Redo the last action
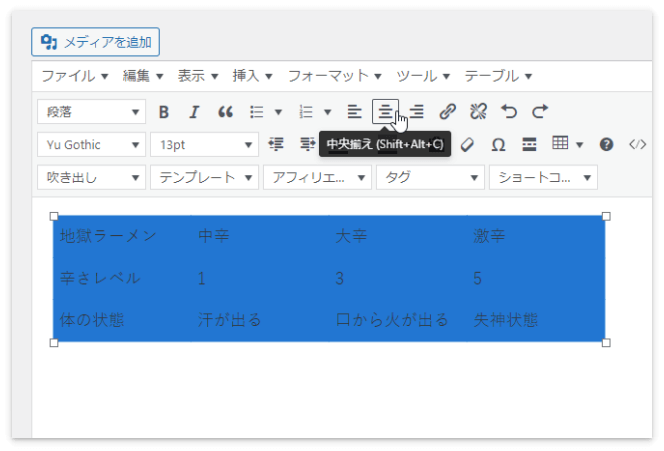This screenshot has height=451, width=664. coord(540,112)
